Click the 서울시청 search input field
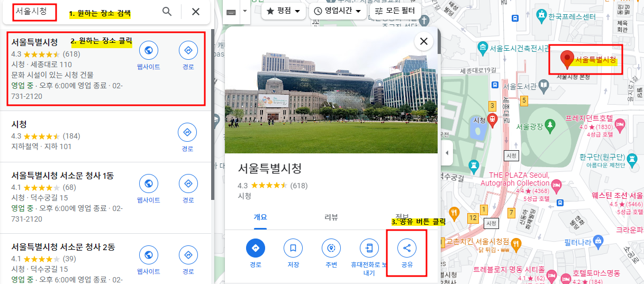Screen dimensions: 644x284 tap(85, 12)
